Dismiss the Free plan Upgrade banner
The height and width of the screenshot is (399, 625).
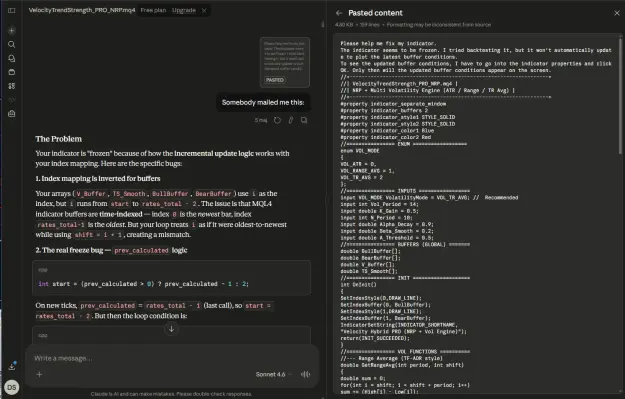tap(204, 10)
